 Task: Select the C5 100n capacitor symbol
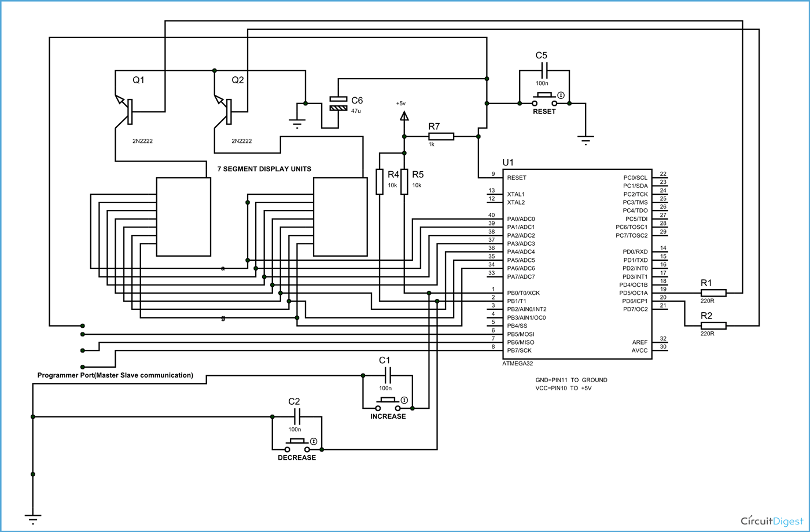coord(544,69)
